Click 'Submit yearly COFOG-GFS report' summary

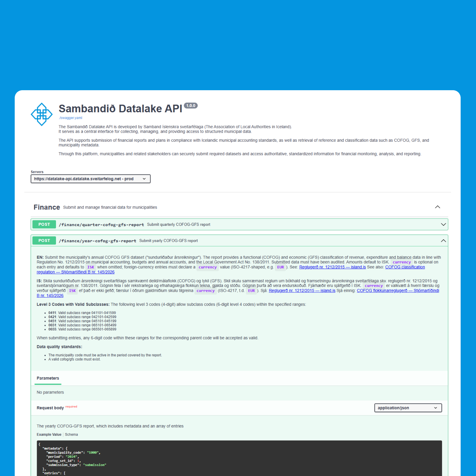point(168,241)
